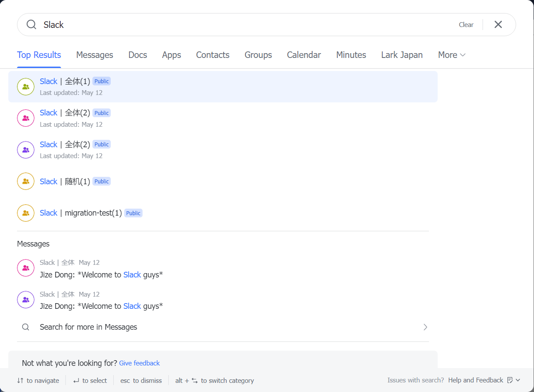This screenshot has width=534, height=392.
Task: Click Search for more in Messages
Action: pyautogui.click(x=223, y=327)
